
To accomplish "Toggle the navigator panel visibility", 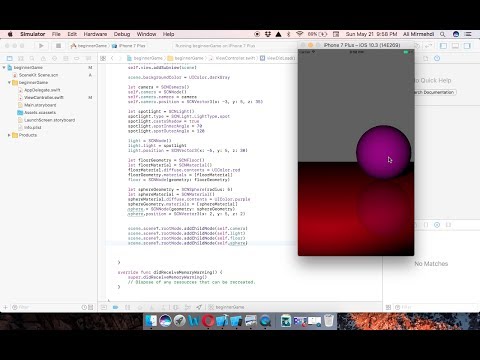I will [443, 46].
